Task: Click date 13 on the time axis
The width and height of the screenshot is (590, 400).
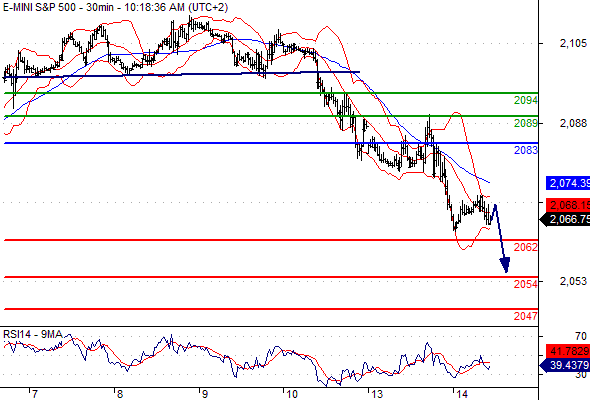Action: click(x=377, y=394)
